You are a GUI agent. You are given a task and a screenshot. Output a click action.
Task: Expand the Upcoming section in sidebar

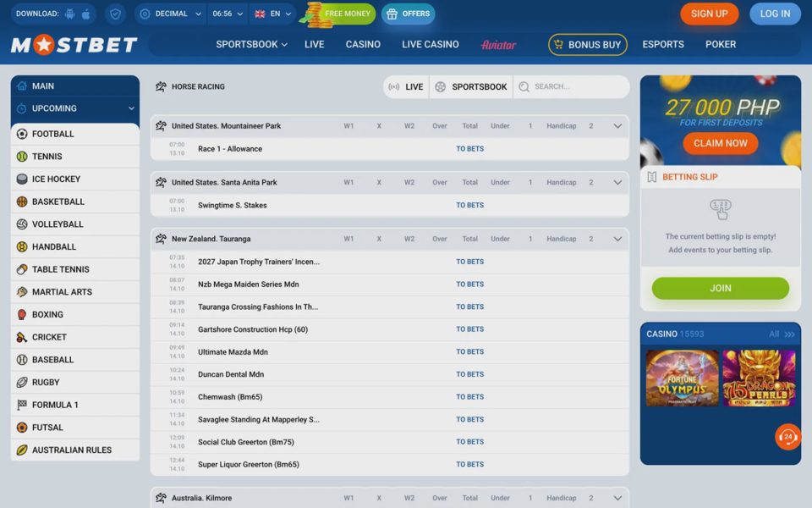pos(75,108)
